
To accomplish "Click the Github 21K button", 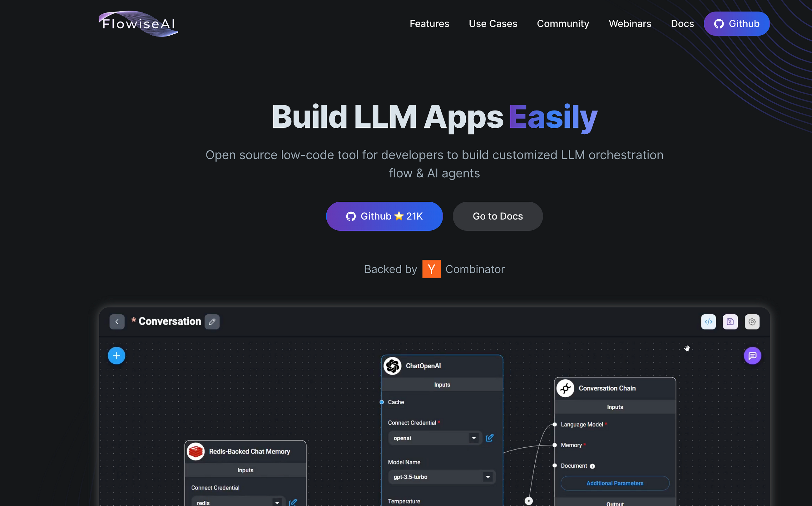I will 384,216.
